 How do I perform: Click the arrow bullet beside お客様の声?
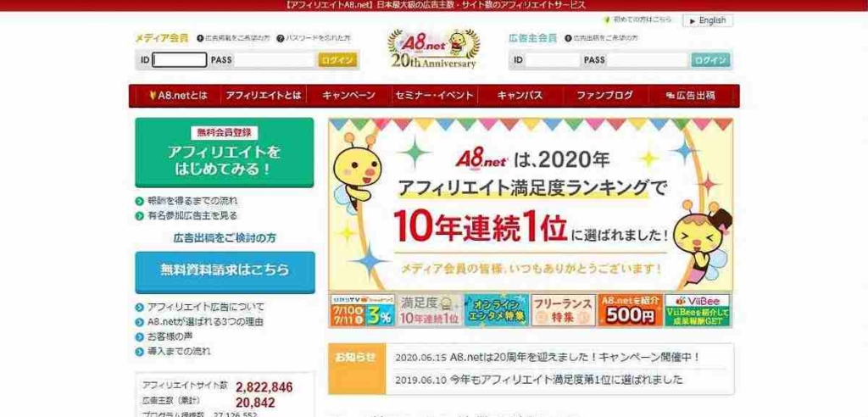click(140, 336)
